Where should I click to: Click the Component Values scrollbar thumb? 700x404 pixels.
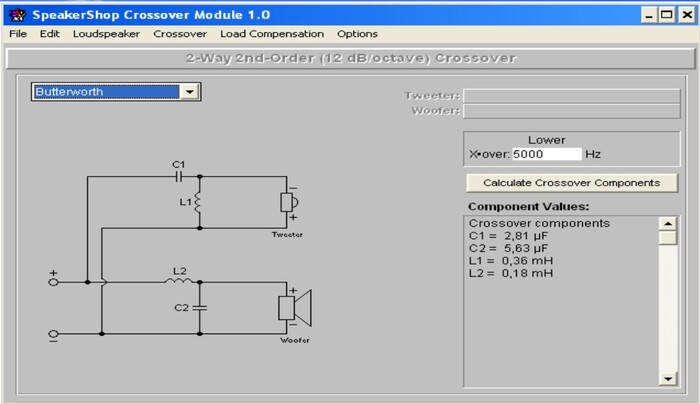click(668, 238)
